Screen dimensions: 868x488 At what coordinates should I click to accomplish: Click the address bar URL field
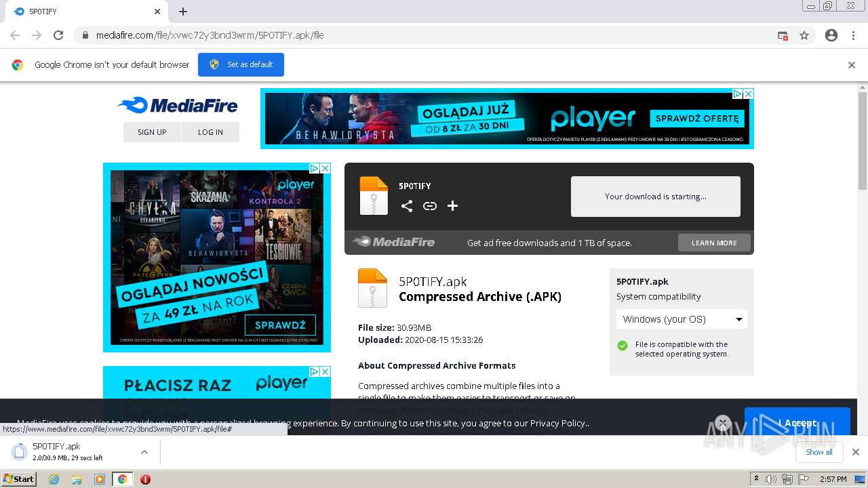click(434, 35)
